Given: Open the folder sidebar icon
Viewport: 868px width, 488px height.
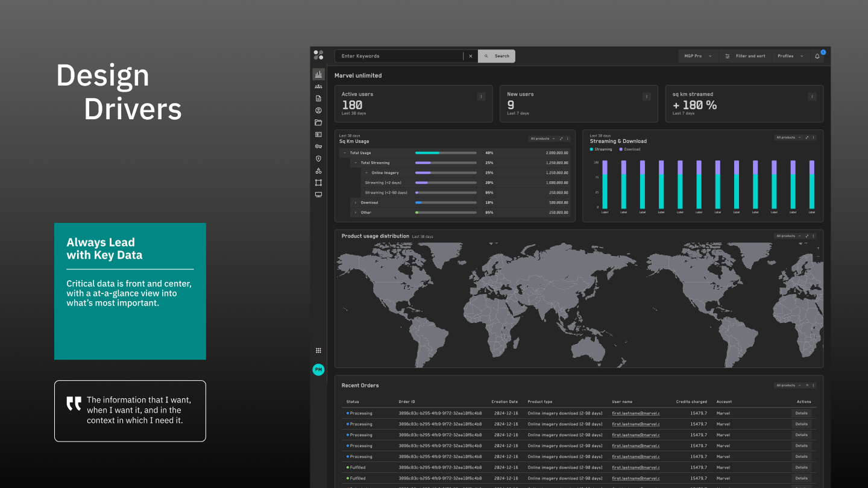Looking at the screenshot, I should pyautogui.click(x=318, y=122).
